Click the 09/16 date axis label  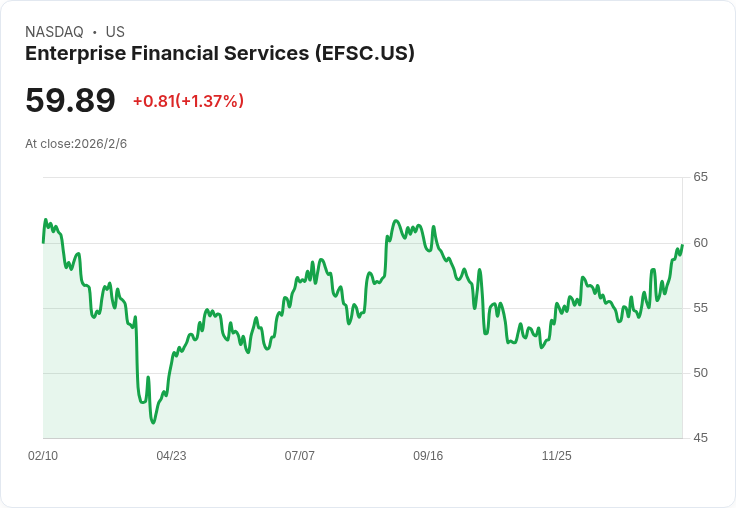click(x=428, y=455)
